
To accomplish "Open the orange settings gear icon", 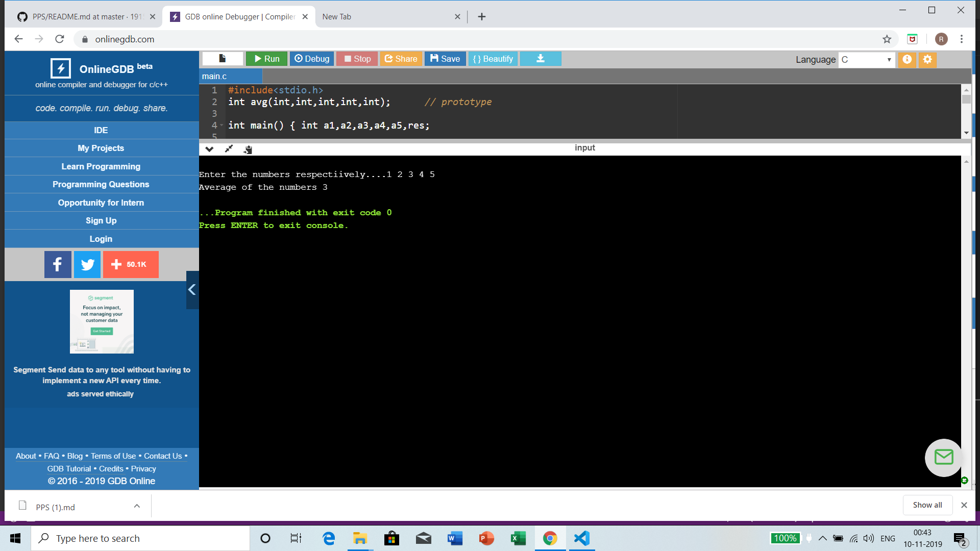I will click(x=927, y=59).
